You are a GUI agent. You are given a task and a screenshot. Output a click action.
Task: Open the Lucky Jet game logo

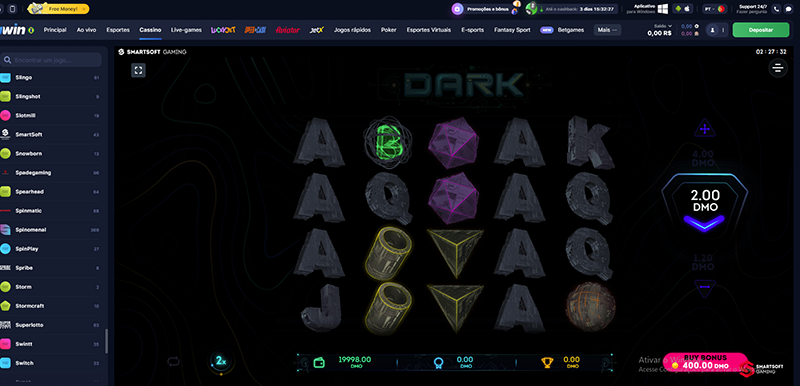(x=223, y=30)
